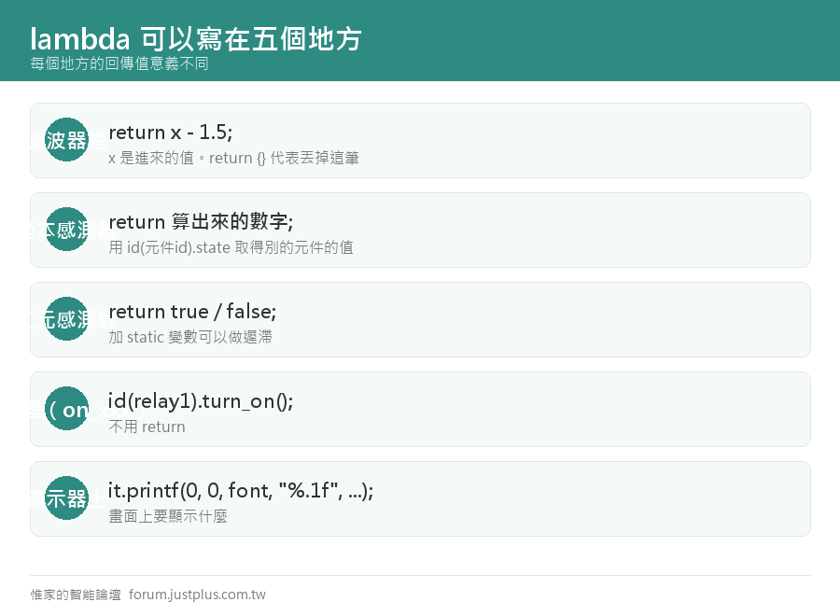This screenshot has height=616, width=840.
Task: Select the subtitle '每個地方的回傳值意義不同'
Action: (x=119, y=63)
